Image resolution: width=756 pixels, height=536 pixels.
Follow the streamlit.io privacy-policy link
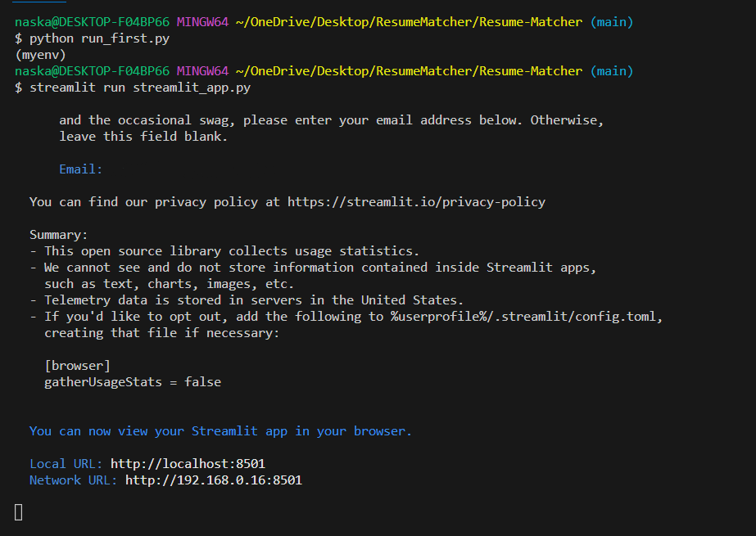(417, 202)
